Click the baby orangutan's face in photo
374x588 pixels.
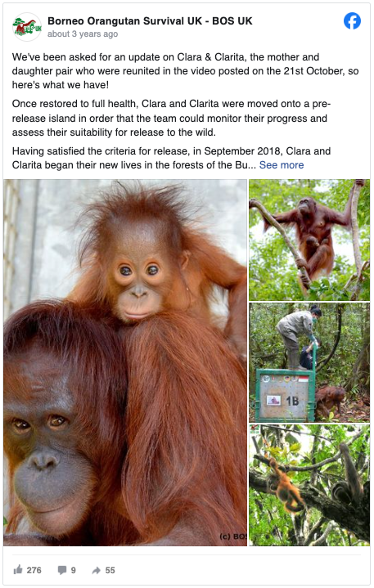pyautogui.click(x=139, y=281)
